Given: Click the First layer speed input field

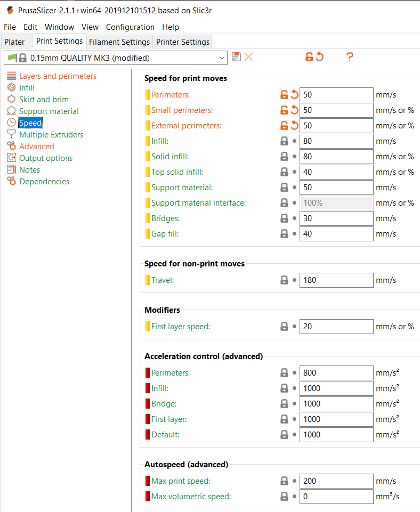Looking at the screenshot, I should 336,327.
